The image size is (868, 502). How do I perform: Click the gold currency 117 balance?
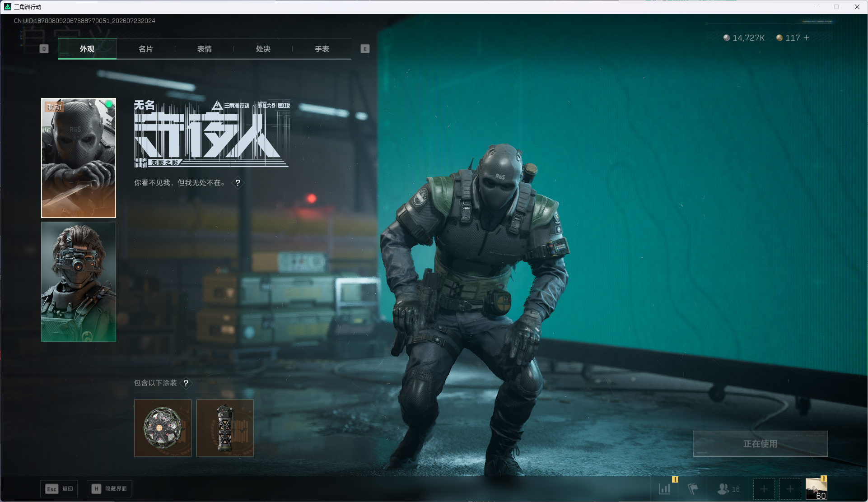788,38
